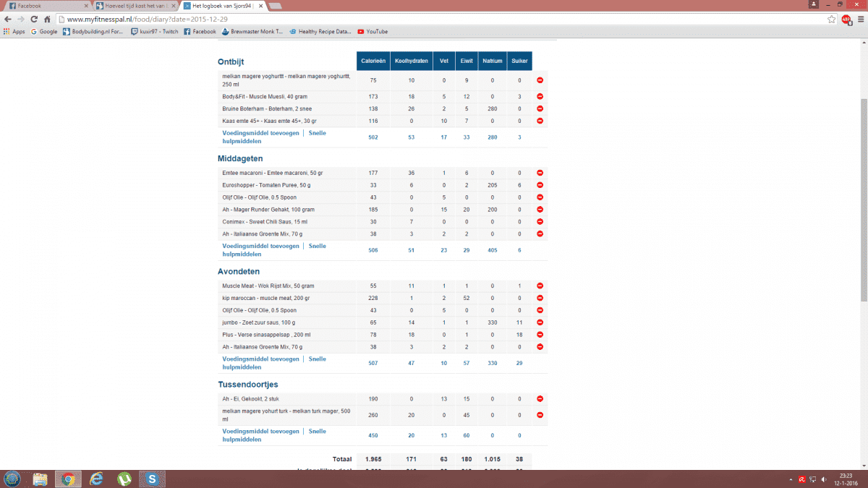Delete the Conimex Sweet Chili Saus entry
868x488 pixels.
tap(540, 221)
